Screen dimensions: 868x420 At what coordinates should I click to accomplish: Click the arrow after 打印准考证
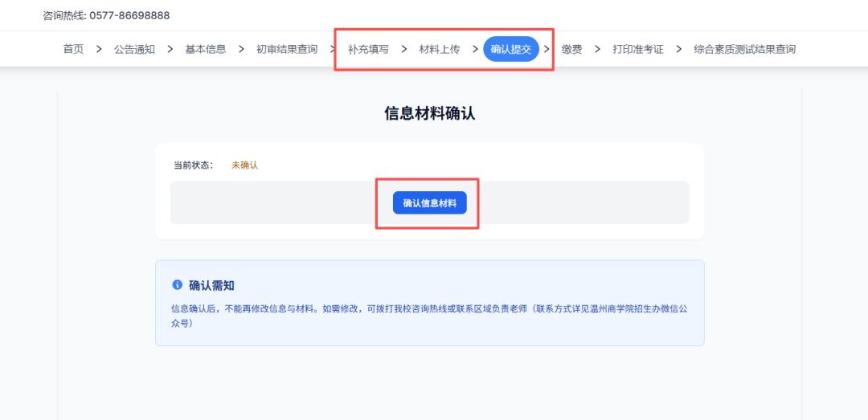click(679, 49)
